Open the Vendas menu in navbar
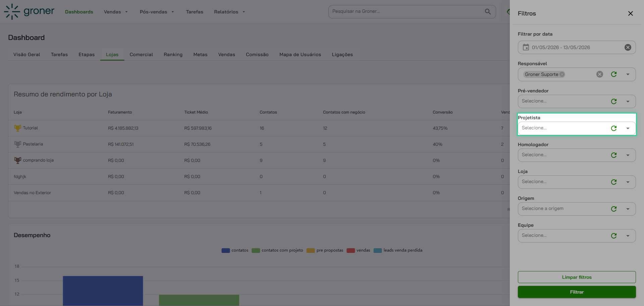 [x=116, y=12]
